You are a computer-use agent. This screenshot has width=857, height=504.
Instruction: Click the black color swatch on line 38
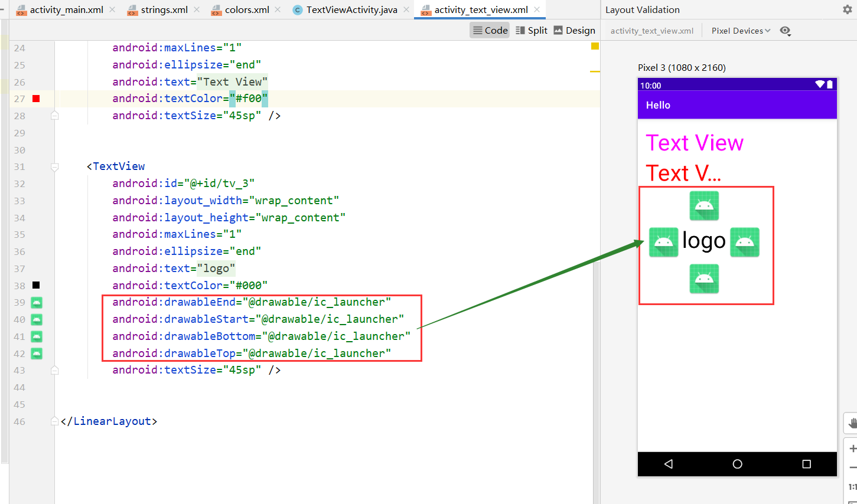tap(36, 285)
